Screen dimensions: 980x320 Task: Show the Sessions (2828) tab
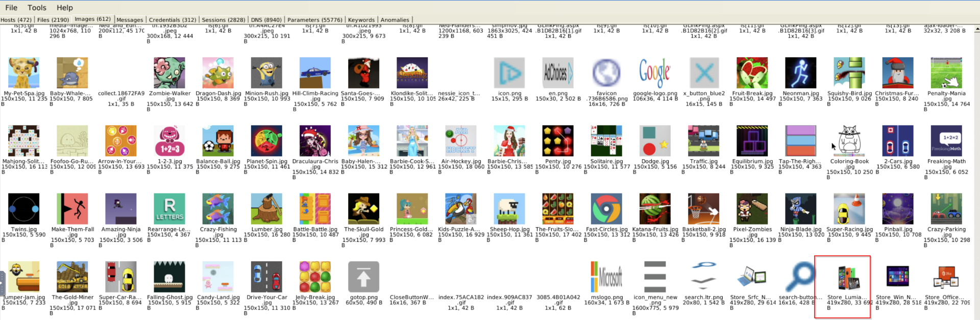(224, 20)
